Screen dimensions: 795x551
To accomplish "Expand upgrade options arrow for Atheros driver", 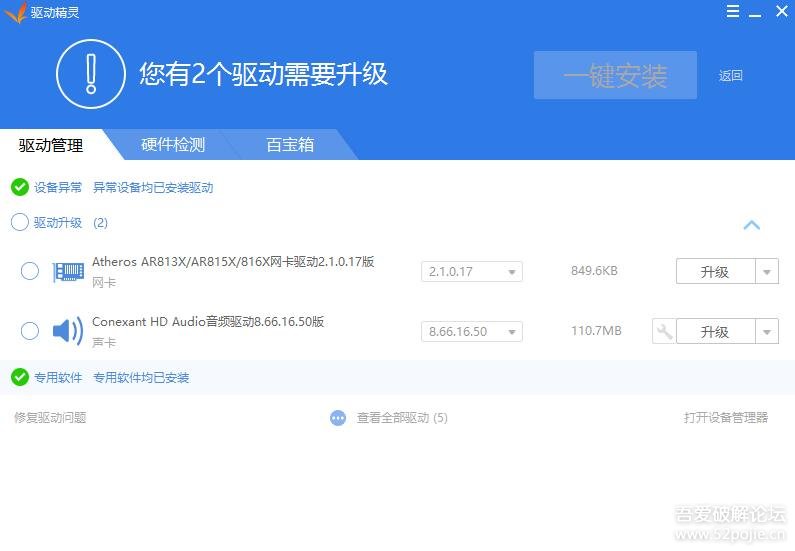I will [767, 272].
